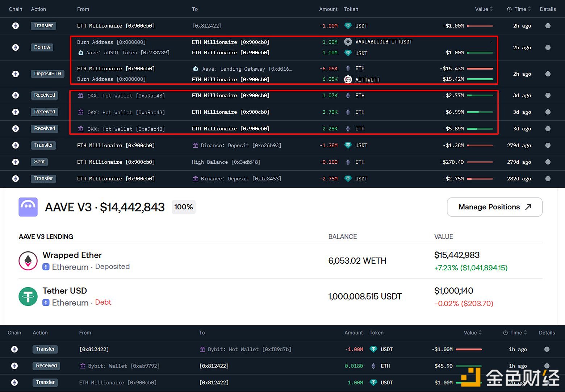565x392 pixels.
Task: Click AETHWETH token icon
Action: pos(348,79)
